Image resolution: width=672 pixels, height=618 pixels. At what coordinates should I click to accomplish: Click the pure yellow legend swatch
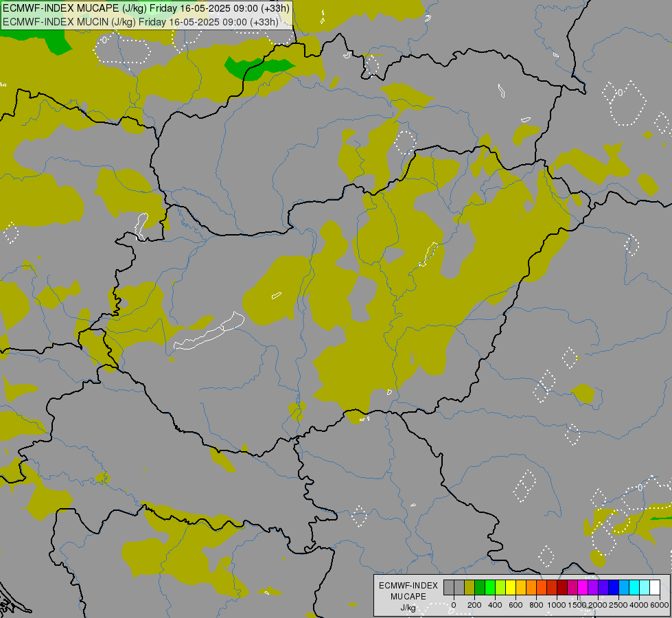(x=511, y=587)
